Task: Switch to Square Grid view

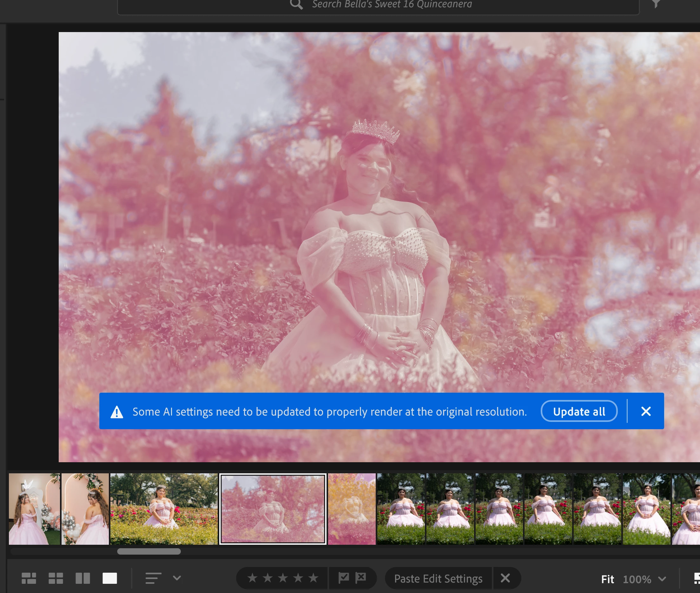Action: click(x=56, y=578)
